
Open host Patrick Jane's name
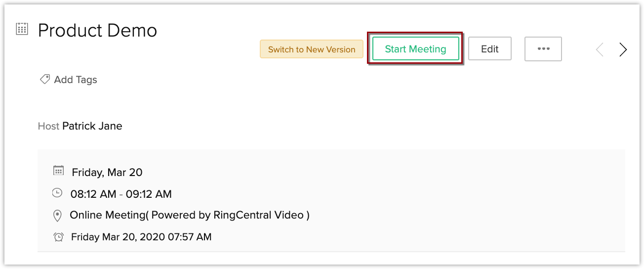[92, 126]
